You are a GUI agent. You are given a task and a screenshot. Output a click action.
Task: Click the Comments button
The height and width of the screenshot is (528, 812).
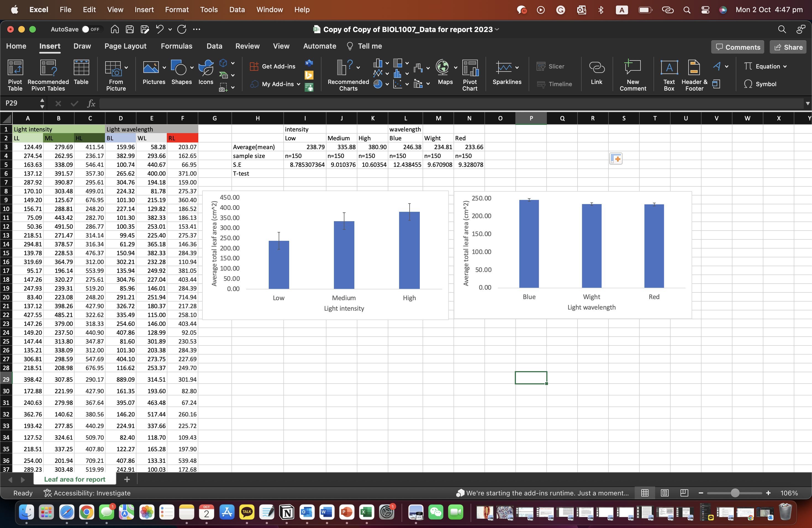[x=738, y=47]
